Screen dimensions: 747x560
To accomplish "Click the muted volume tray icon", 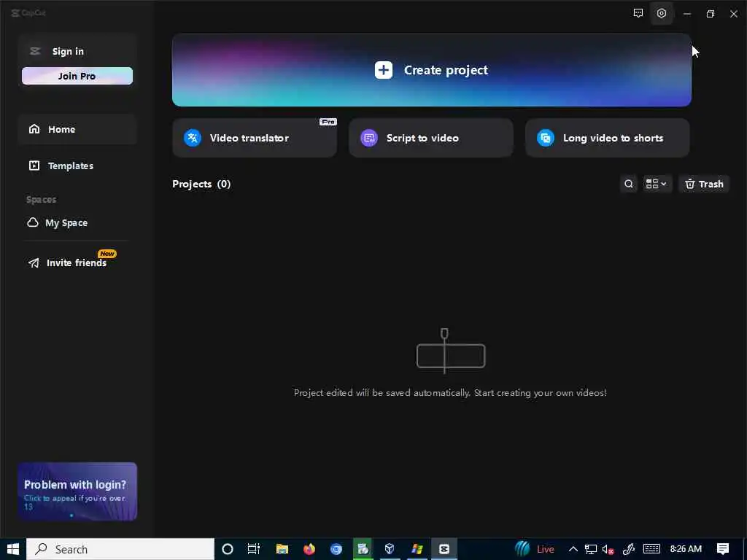I will [x=608, y=550].
